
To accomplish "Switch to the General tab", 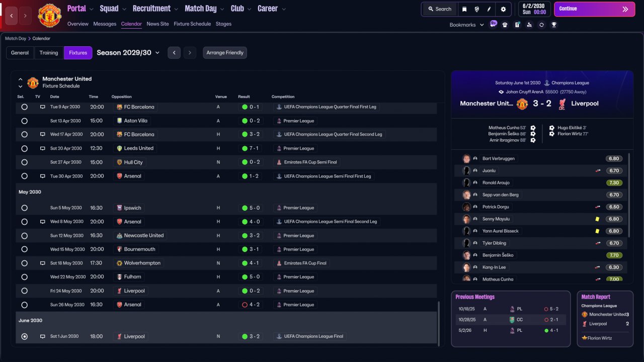I will (20, 53).
